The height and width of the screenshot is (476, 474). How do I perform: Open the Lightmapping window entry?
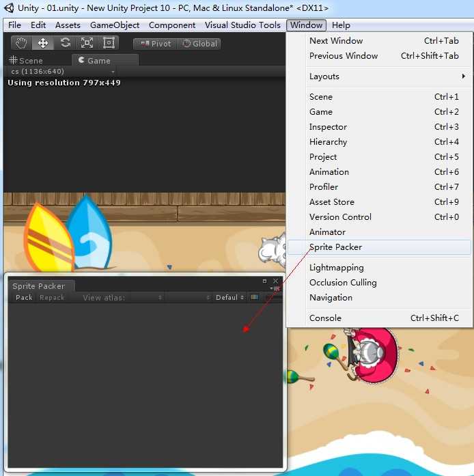coord(379,268)
